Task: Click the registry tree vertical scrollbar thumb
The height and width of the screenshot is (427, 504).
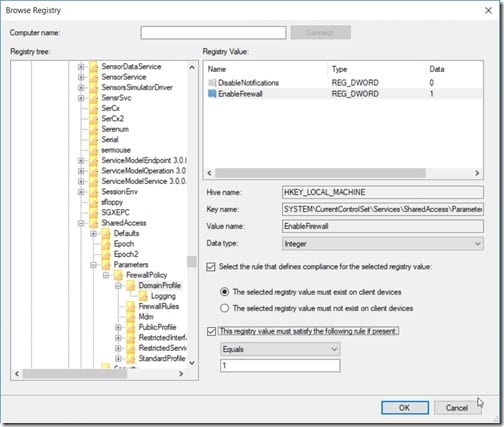Action: (x=192, y=262)
